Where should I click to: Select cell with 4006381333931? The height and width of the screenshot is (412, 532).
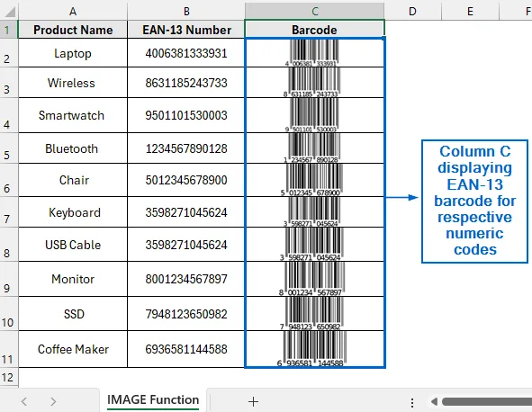186,53
